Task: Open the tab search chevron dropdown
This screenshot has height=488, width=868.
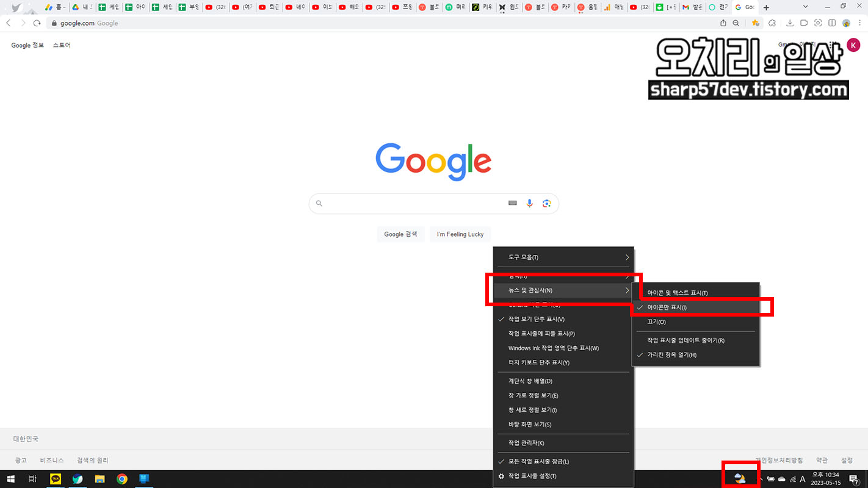Action: tap(806, 7)
